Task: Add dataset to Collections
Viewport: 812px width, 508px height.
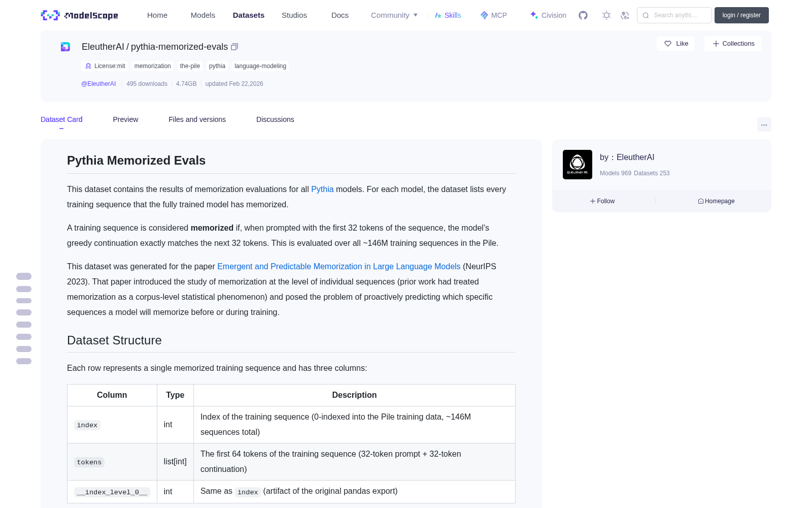Action: click(x=733, y=44)
